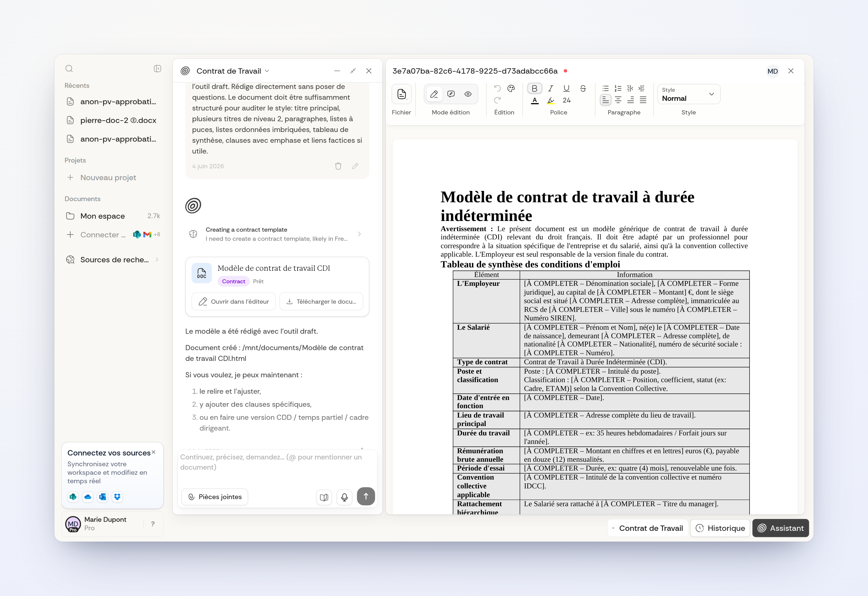Open the Mon espace folder
This screenshot has height=596, width=868.
pyautogui.click(x=112, y=216)
